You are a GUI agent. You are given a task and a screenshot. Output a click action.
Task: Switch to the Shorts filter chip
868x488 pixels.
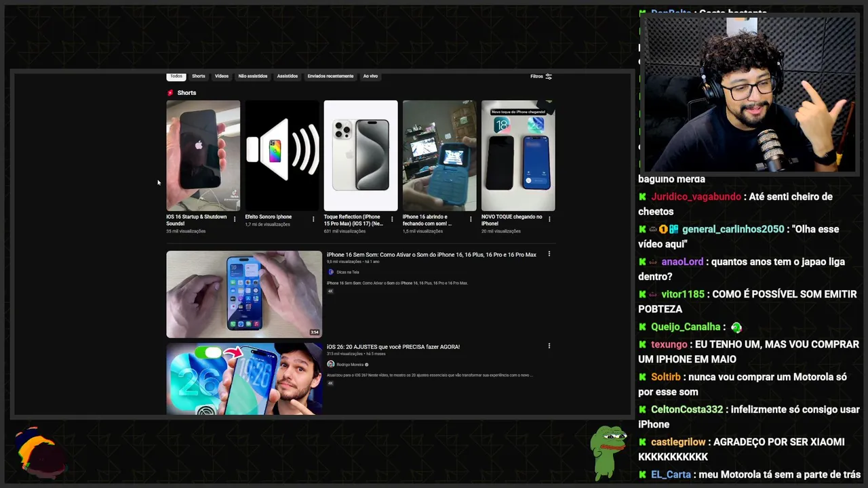point(198,76)
